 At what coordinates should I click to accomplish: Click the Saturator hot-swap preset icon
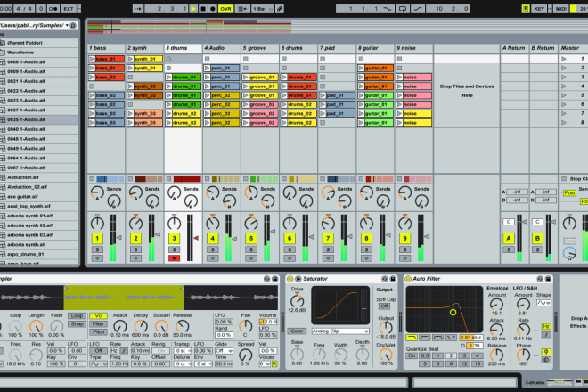[x=384, y=279]
